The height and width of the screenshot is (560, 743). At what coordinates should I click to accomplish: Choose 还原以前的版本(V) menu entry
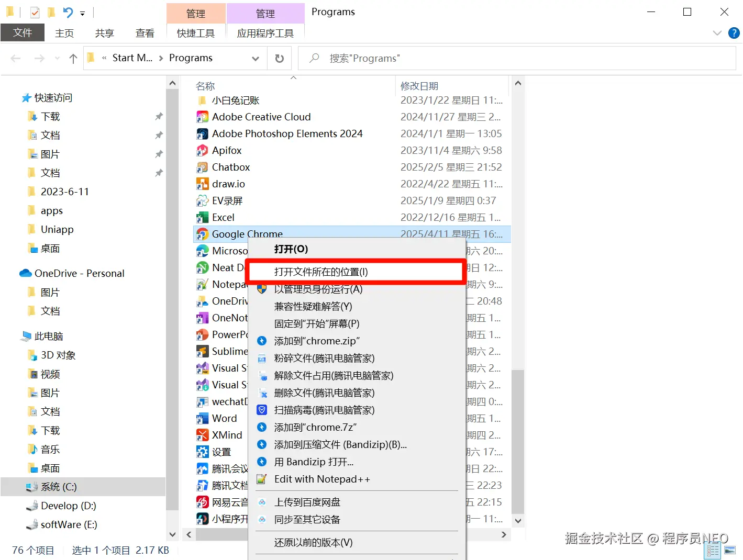(x=356, y=542)
